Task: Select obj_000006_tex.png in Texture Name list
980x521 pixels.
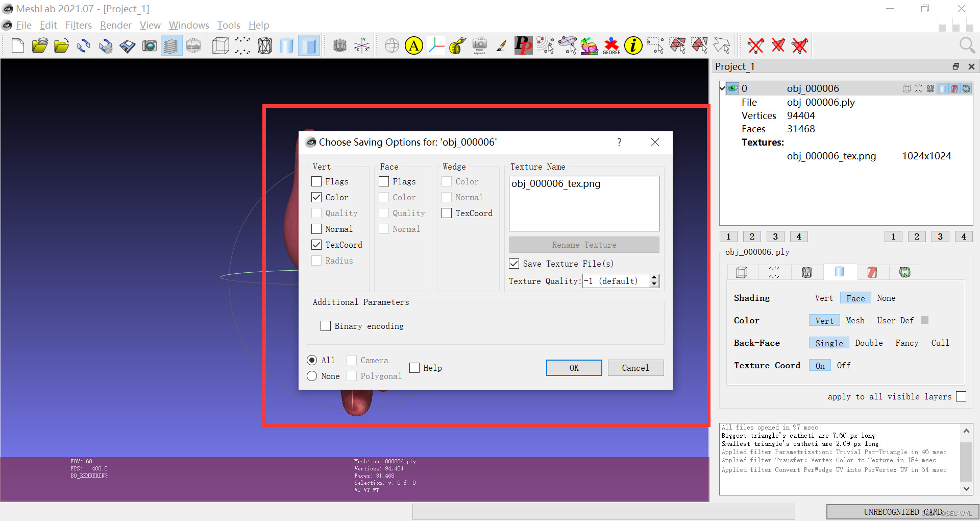Action: pyautogui.click(x=556, y=183)
